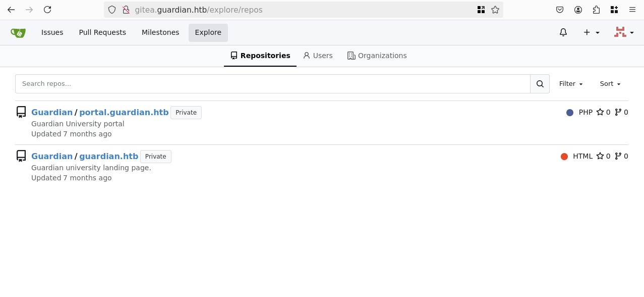The image size is (644, 297).
Task: Click the Gitea logo home icon
Action: (x=18, y=33)
